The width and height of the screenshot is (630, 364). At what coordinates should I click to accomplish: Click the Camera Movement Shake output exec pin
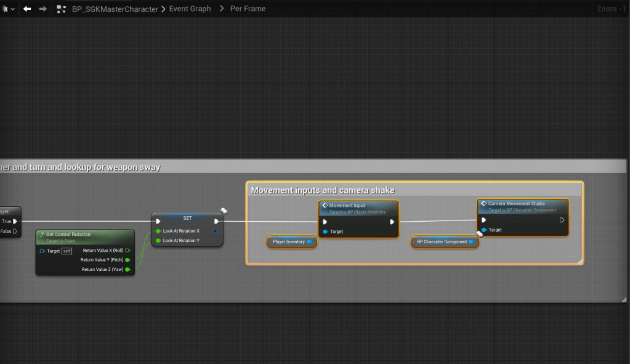(x=562, y=220)
